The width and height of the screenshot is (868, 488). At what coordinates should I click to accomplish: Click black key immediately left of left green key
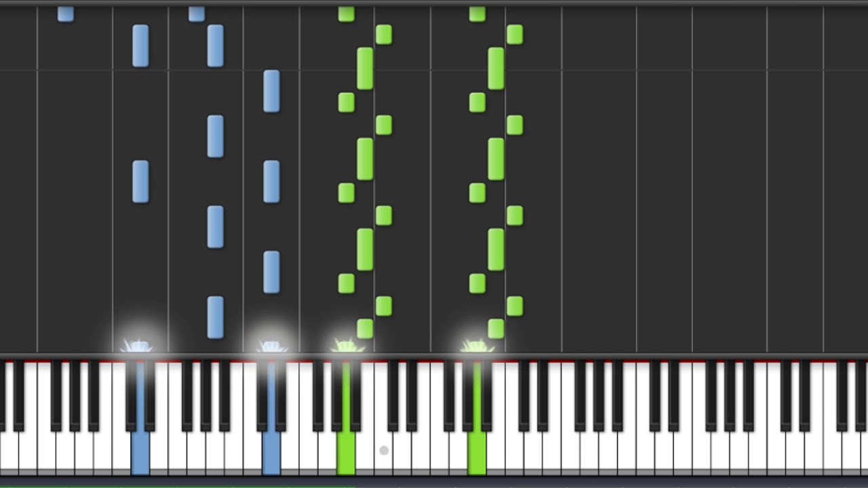point(337,396)
